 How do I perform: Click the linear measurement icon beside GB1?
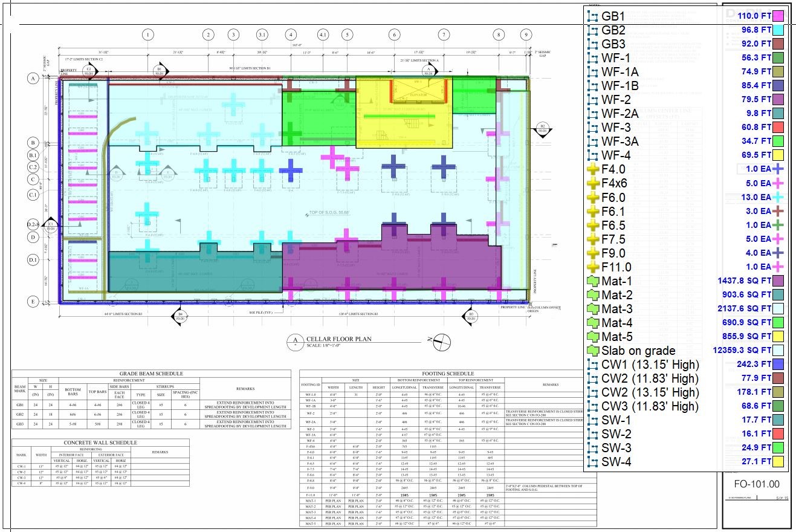[592, 16]
